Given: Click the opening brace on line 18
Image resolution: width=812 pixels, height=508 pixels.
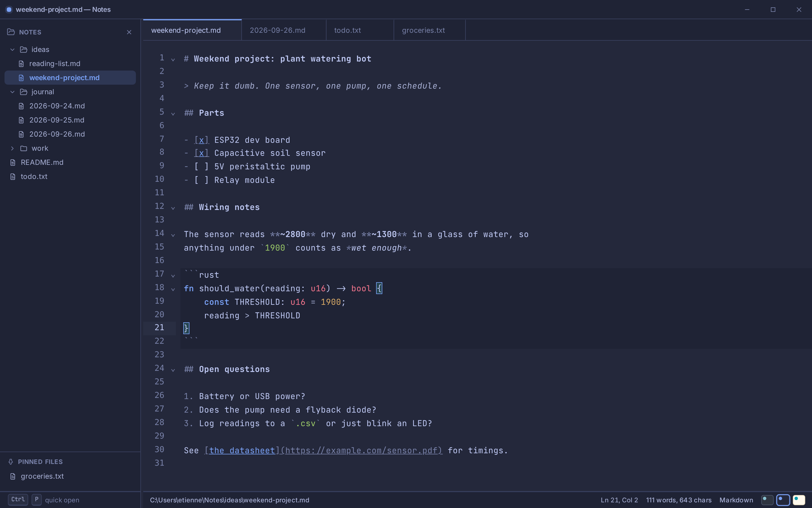Looking at the screenshot, I should 379,288.
